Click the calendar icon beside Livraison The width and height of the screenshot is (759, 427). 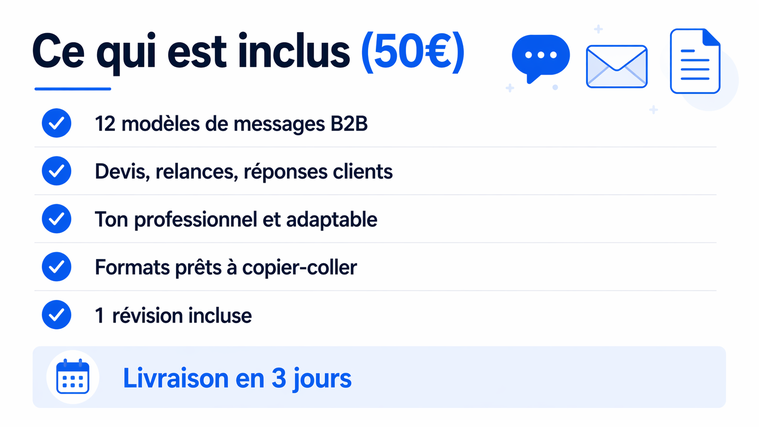click(72, 378)
